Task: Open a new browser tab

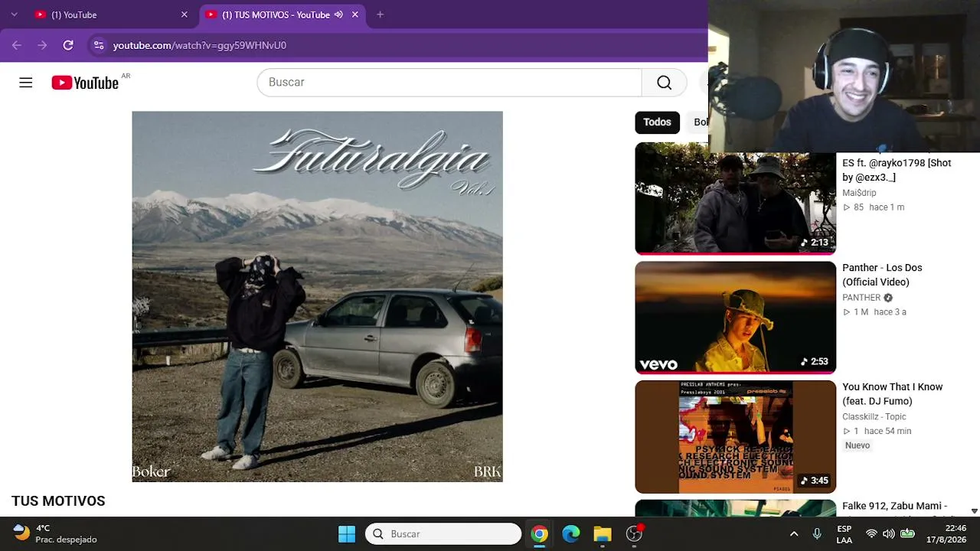Action: (x=380, y=15)
